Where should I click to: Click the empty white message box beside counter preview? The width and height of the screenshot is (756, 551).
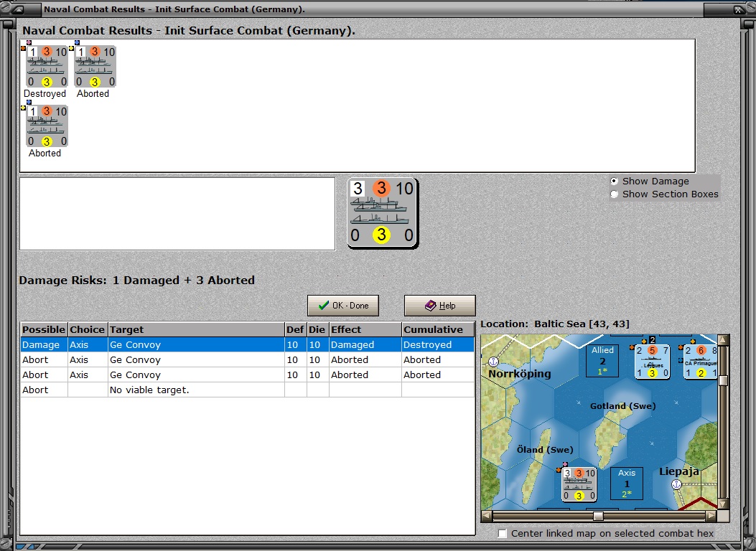coord(177,214)
